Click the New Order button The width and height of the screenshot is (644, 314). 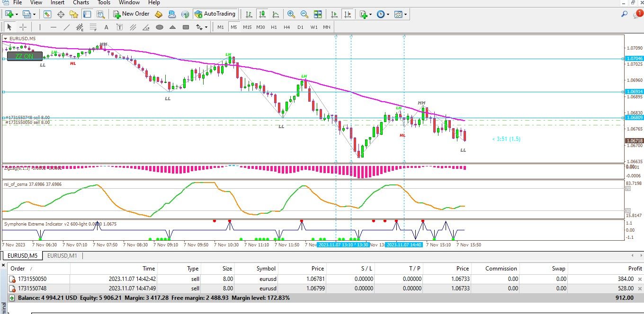point(132,14)
